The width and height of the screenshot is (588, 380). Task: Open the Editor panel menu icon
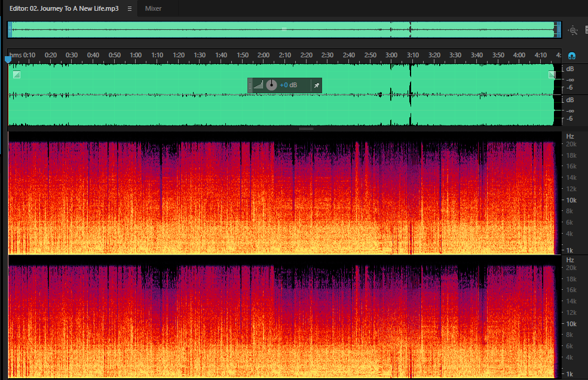pyautogui.click(x=130, y=8)
